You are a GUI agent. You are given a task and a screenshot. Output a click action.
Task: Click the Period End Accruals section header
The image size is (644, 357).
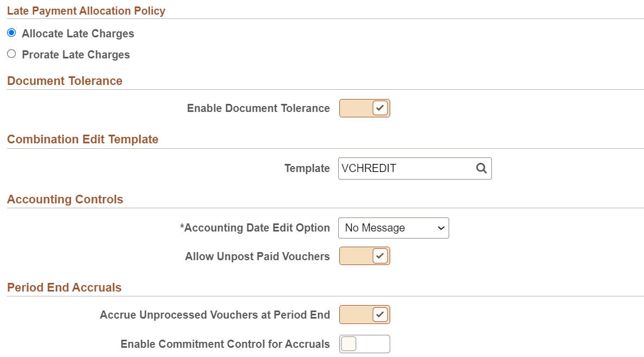[x=64, y=287]
